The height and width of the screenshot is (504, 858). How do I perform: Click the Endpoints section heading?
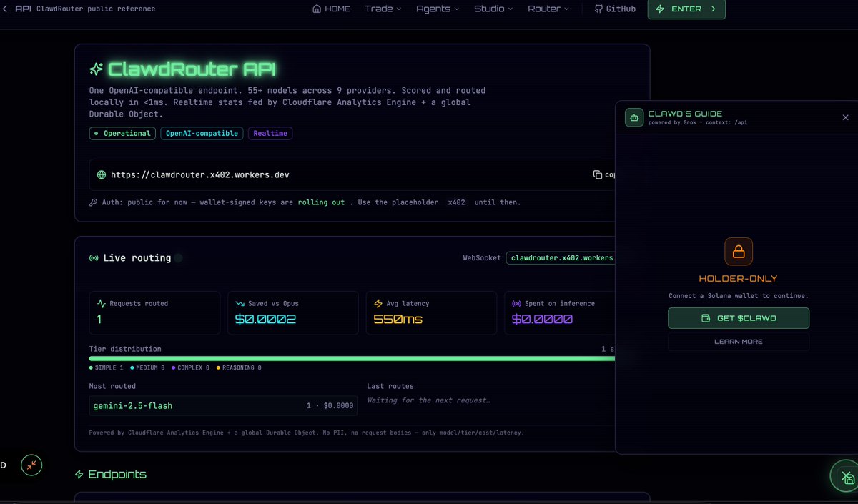pos(117,475)
